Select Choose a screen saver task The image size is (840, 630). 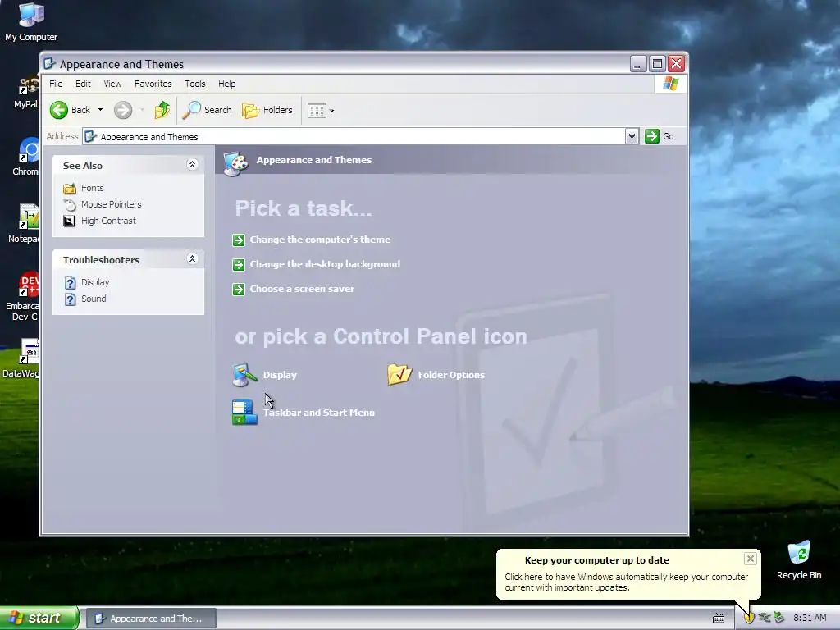(302, 289)
